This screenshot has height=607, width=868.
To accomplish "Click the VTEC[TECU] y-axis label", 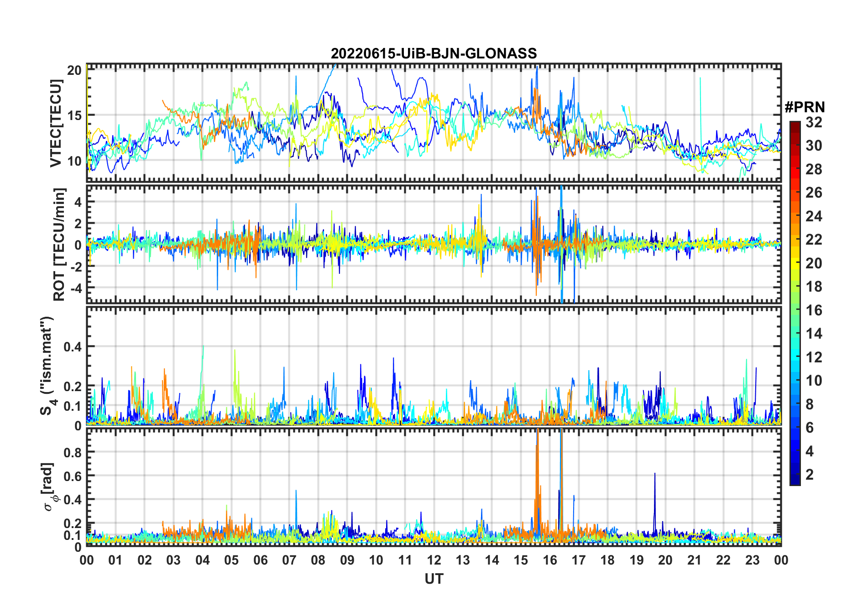I will click(56, 123).
